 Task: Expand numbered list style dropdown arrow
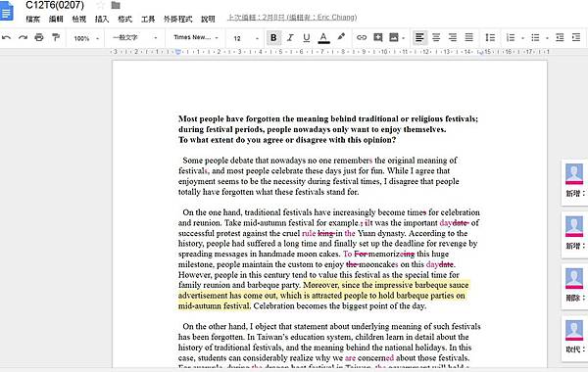click(522, 38)
